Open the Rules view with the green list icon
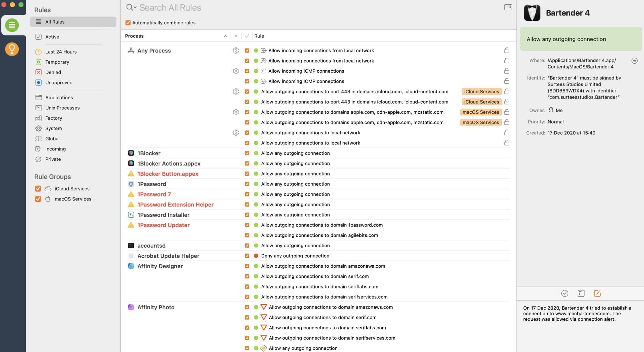The image size is (644, 352). [x=12, y=25]
